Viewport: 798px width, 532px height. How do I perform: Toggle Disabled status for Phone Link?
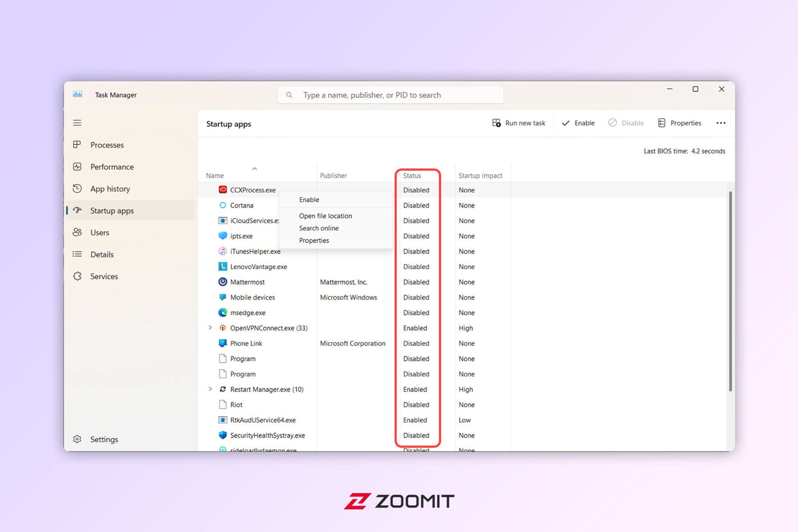pyautogui.click(x=416, y=343)
